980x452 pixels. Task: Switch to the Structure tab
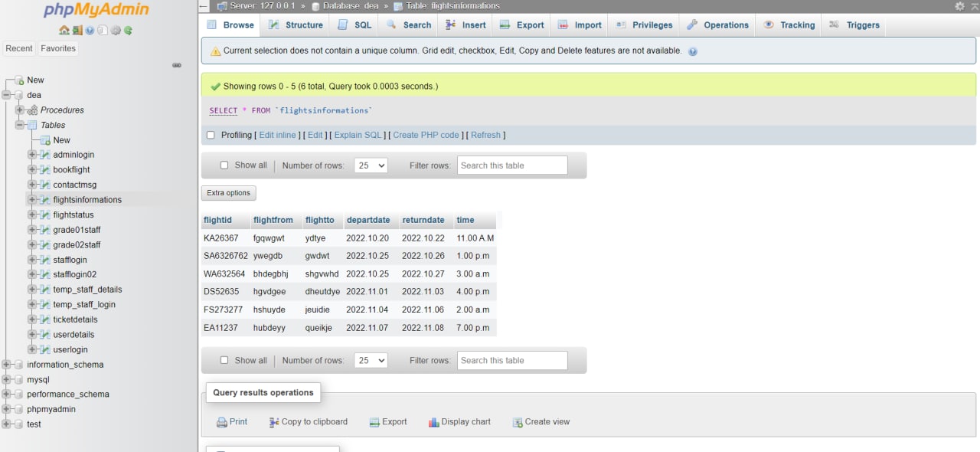pos(296,25)
